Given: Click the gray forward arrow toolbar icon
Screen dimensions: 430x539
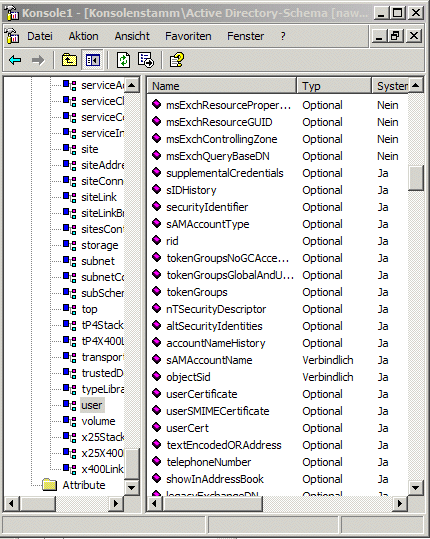Looking at the screenshot, I should pyautogui.click(x=38, y=60).
